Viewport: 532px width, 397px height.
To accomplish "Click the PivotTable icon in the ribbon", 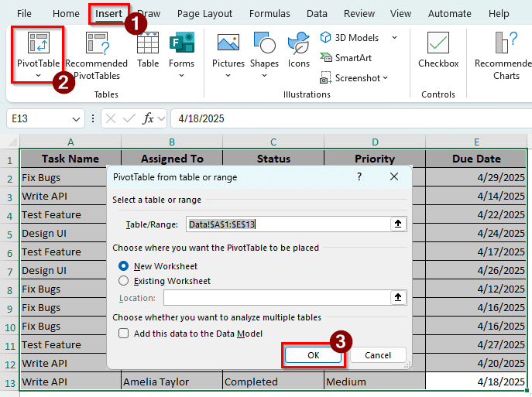I will 37,45.
